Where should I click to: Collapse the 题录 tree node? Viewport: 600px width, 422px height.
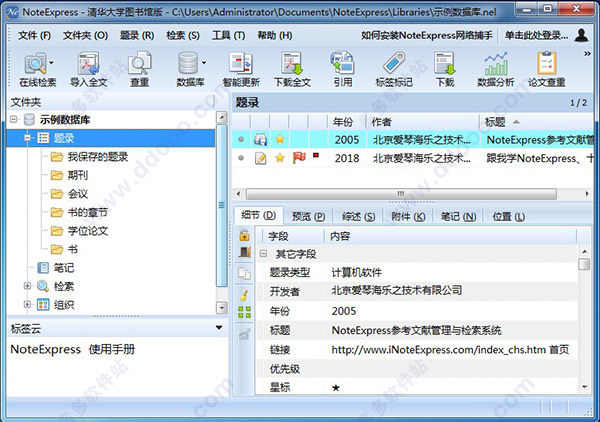click(x=27, y=138)
